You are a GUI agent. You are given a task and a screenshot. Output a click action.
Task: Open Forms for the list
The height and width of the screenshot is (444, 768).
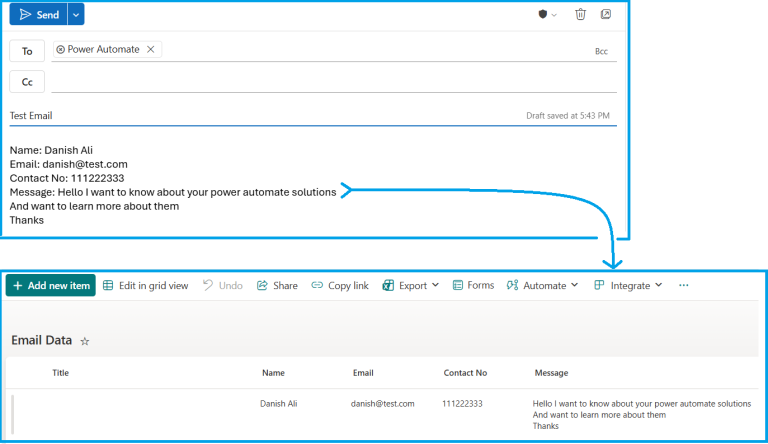point(473,285)
